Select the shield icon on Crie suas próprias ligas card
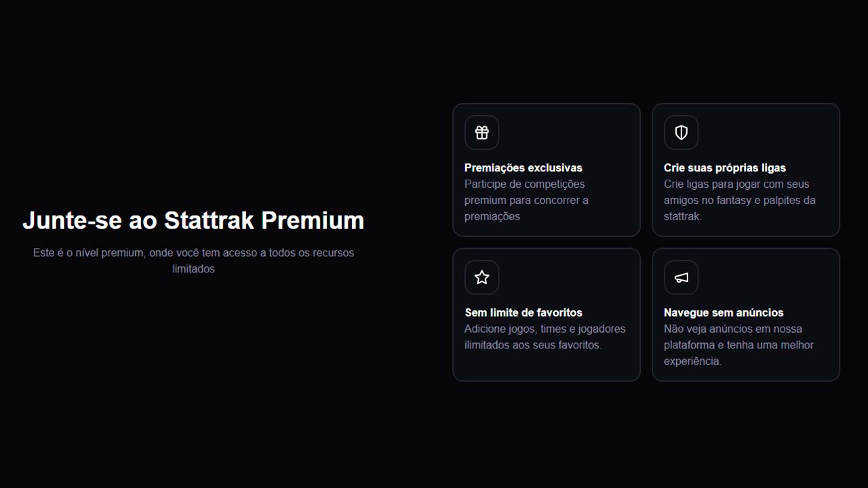Screen dimensions: 868x488 click(x=681, y=132)
